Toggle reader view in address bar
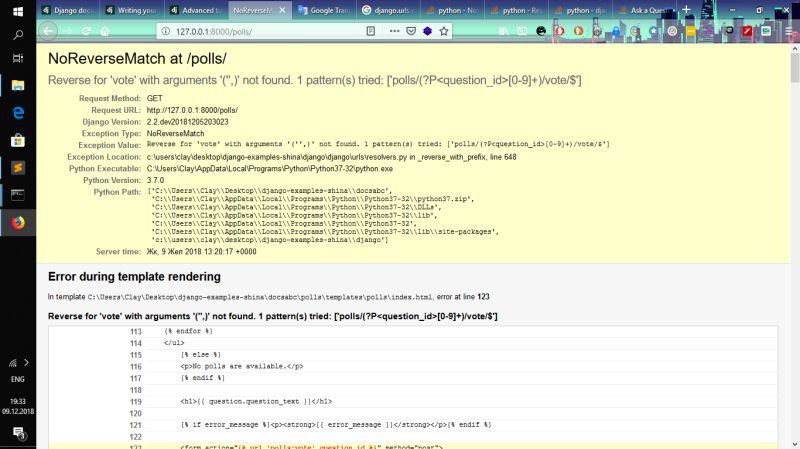 point(371,31)
